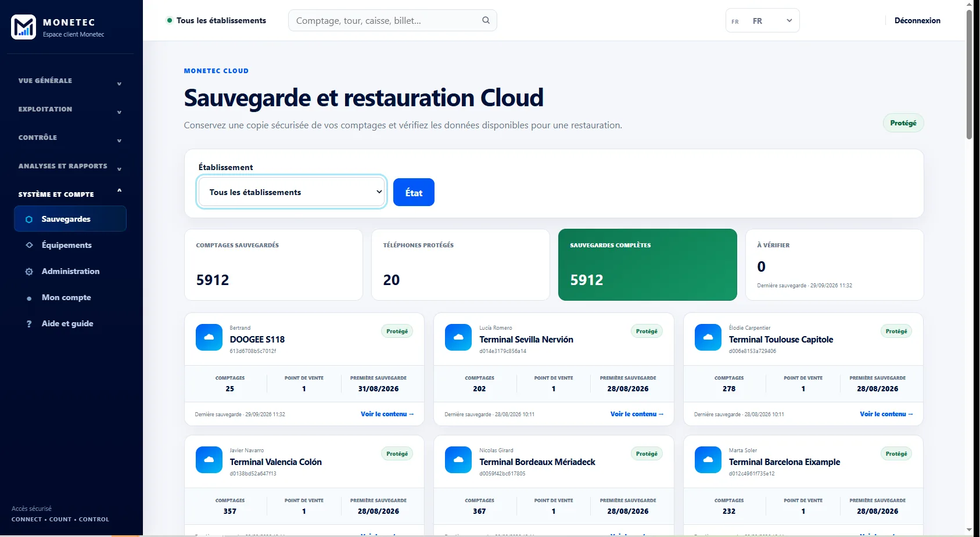Viewport: 980px width, 537px height.
Task: Open Administration menu item
Action: 70,271
